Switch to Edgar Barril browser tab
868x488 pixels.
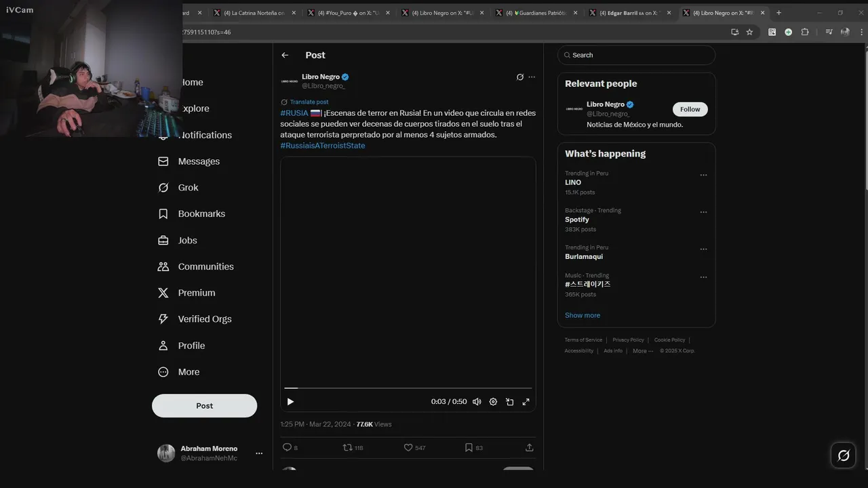tap(629, 13)
